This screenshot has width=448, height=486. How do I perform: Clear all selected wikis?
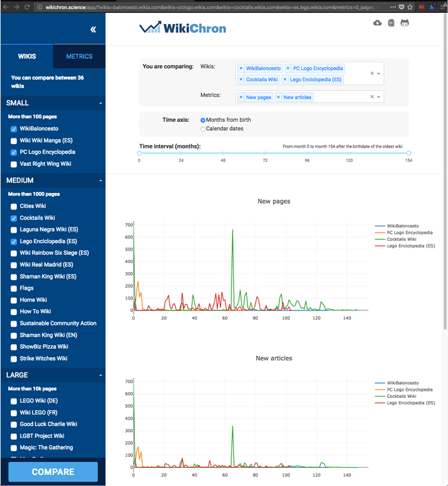click(372, 73)
